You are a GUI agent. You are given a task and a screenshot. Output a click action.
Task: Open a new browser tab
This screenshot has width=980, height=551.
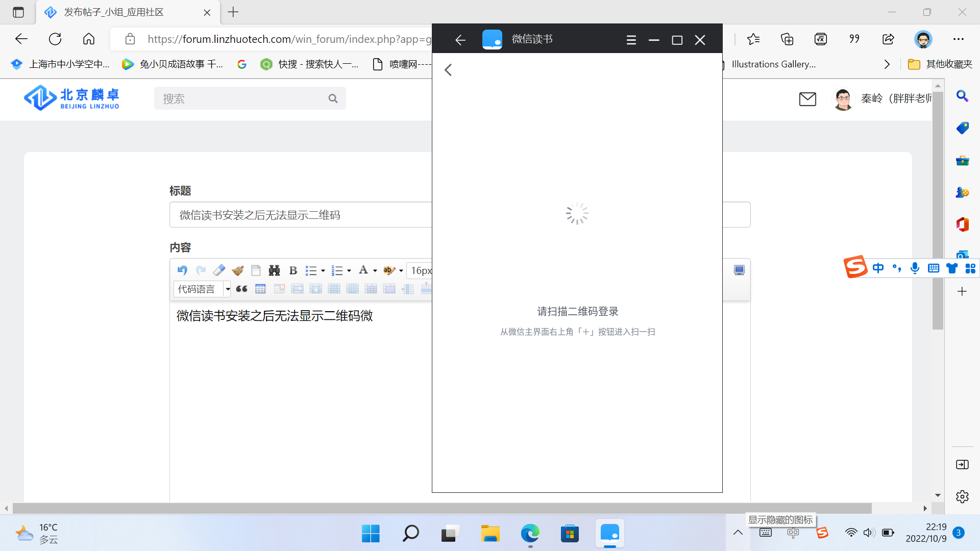click(233, 12)
